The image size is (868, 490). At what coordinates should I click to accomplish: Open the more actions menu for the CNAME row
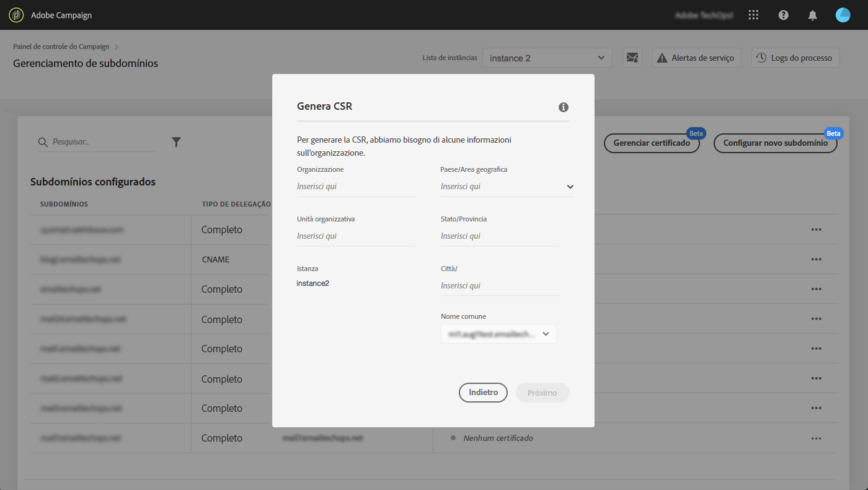coord(816,259)
